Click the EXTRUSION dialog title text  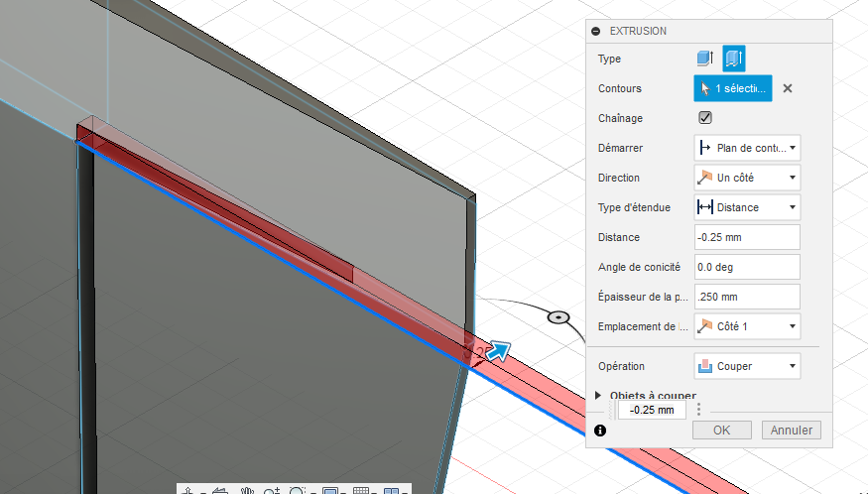(638, 31)
